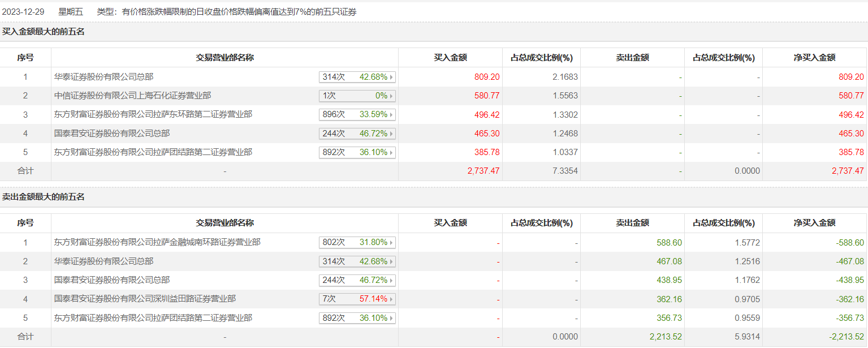Screen dimensions: 868x348
Task: Select the 星期五 weekday label
Action: point(71,11)
